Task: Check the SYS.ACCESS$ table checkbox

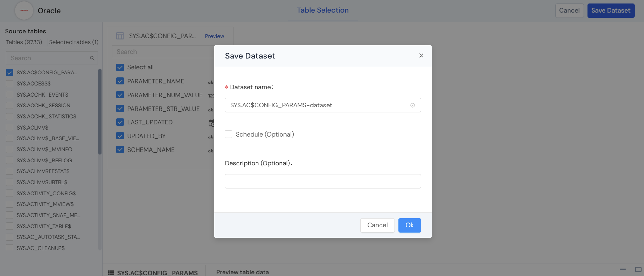Action: click(9, 83)
